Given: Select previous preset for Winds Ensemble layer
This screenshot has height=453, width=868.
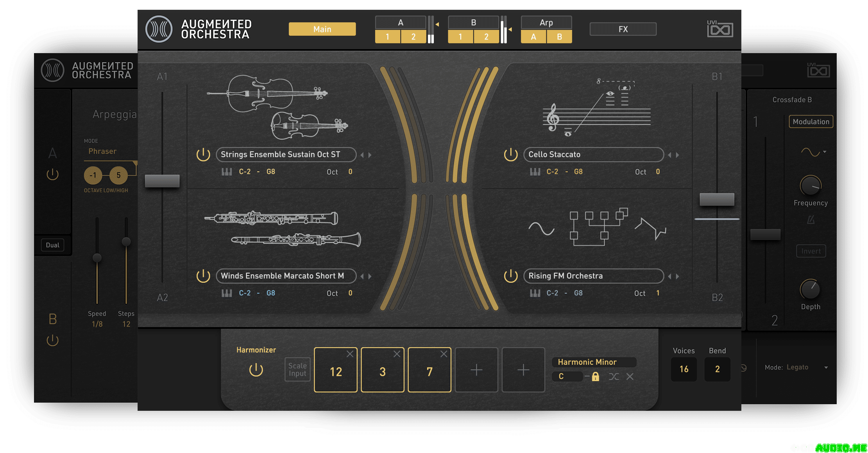Looking at the screenshot, I should click(x=362, y=276).
